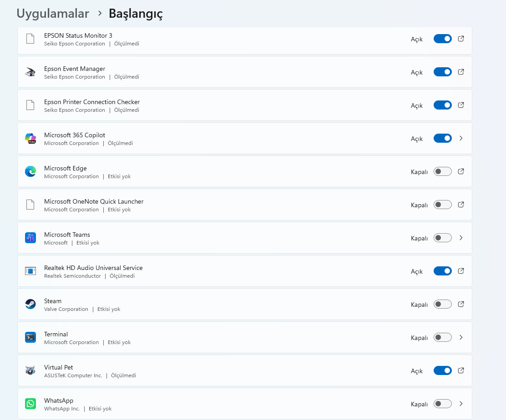Click the Başlangıç page title

pyautogui.click(x=136, y=14)
